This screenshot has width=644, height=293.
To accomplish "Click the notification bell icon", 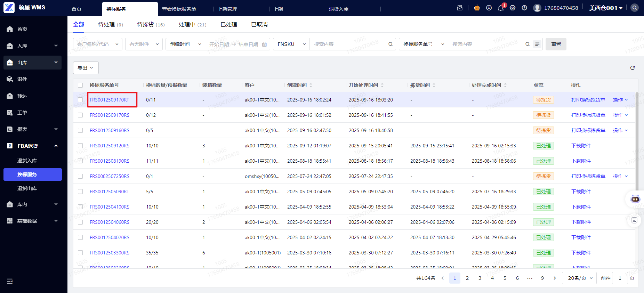I will 501,8.
